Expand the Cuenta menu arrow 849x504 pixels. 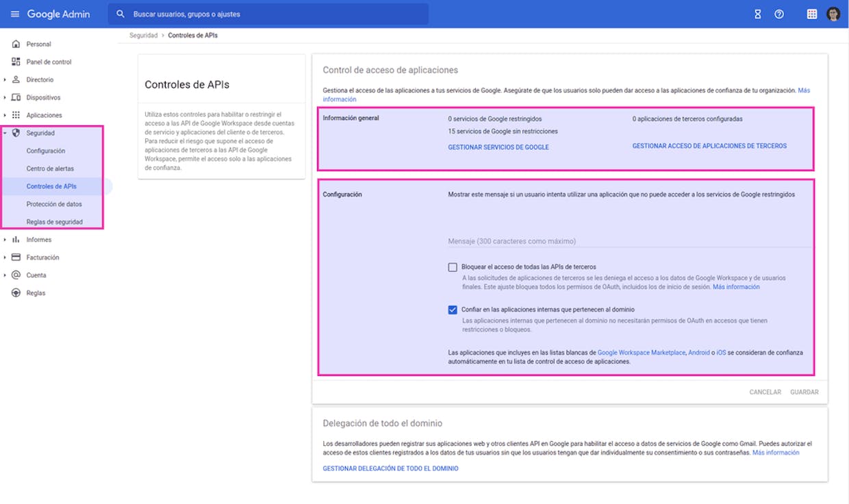(x=5, y=275)
